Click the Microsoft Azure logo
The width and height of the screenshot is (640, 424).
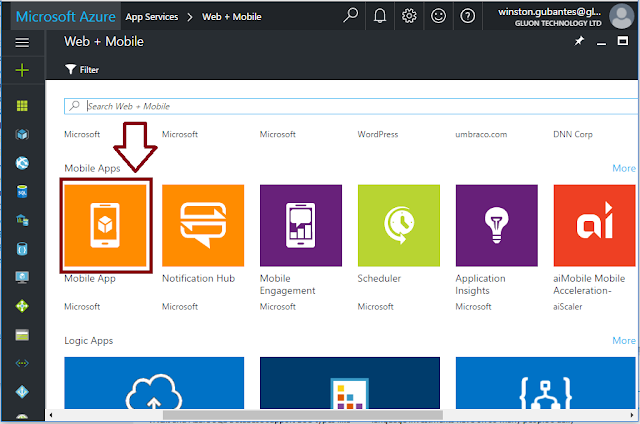pyautogui.click(x=66, y=16)
